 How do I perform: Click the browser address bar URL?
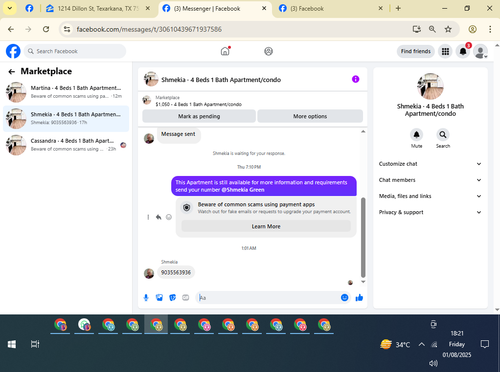click(149, 29)
